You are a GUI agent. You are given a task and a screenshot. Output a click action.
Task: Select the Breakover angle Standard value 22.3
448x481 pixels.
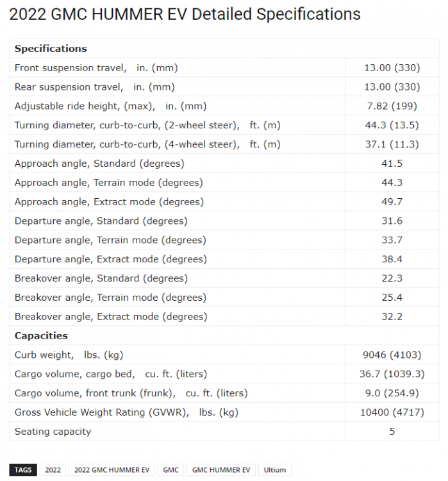point(392,278)
